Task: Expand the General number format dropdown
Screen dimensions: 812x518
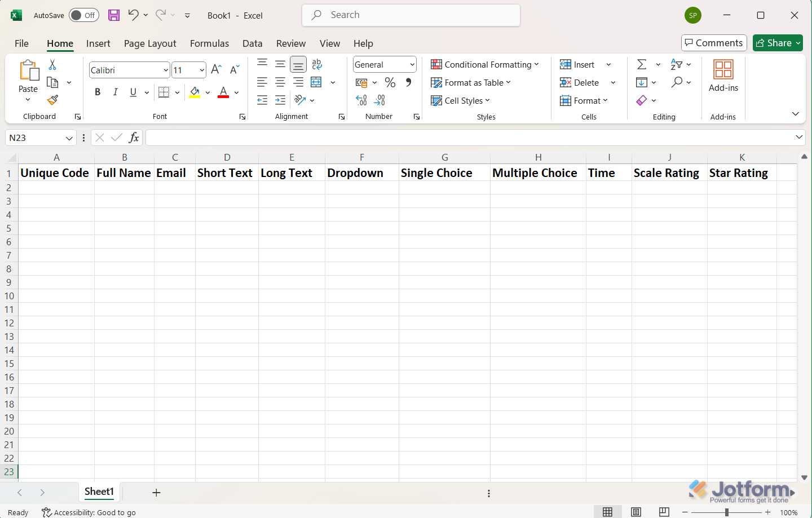Action: coord(412,64)
